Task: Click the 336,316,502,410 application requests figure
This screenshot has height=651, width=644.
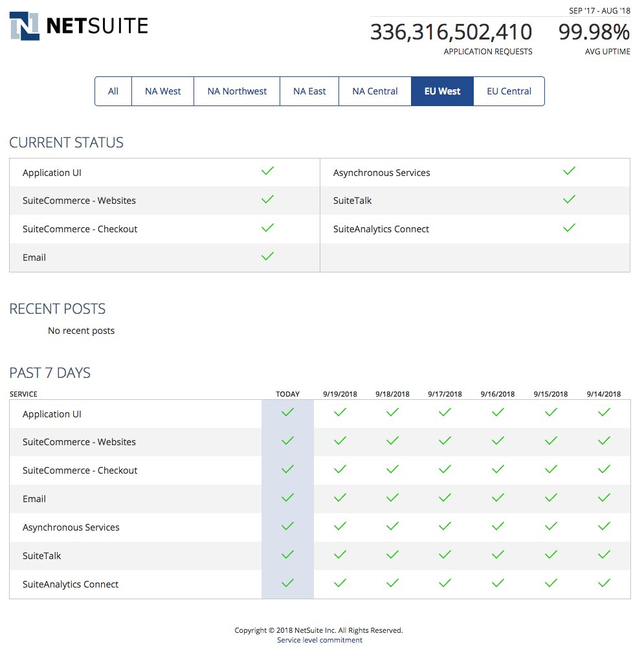Action: (x=451, y=32)
